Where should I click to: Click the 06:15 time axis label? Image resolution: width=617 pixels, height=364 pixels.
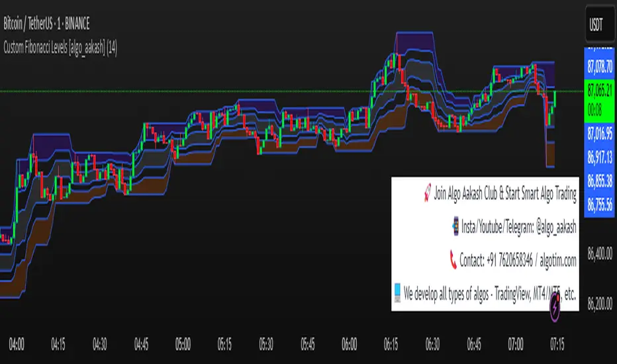click(x=391, y=344)
